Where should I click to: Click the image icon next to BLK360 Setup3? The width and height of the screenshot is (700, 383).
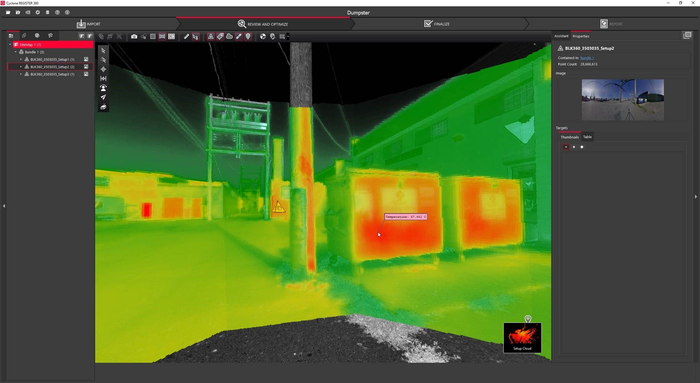pos(86,74)
